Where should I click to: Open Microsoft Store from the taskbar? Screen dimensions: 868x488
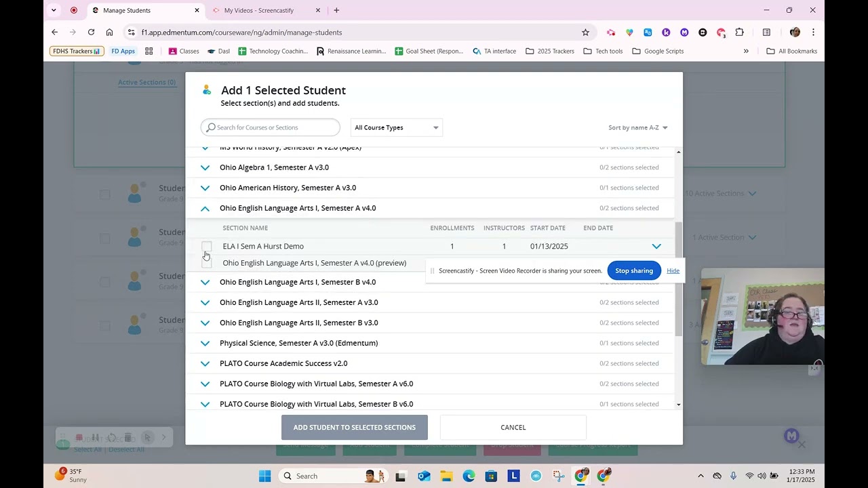click(x=491, y=476)
